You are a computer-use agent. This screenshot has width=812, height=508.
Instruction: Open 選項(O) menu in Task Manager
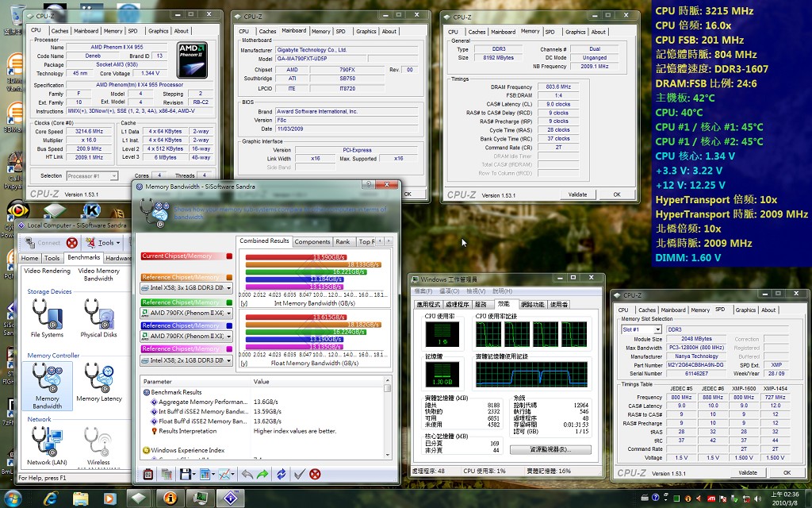(x=449, y=291)
